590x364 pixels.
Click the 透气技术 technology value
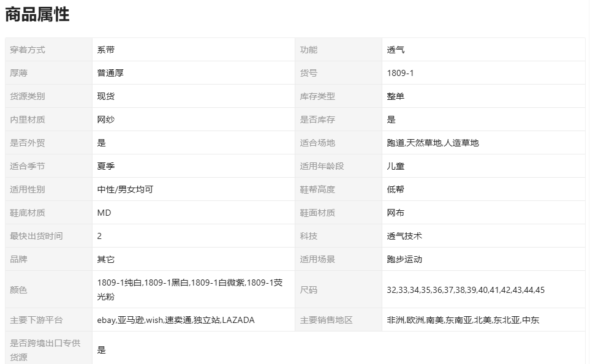(x=404, y=236)
